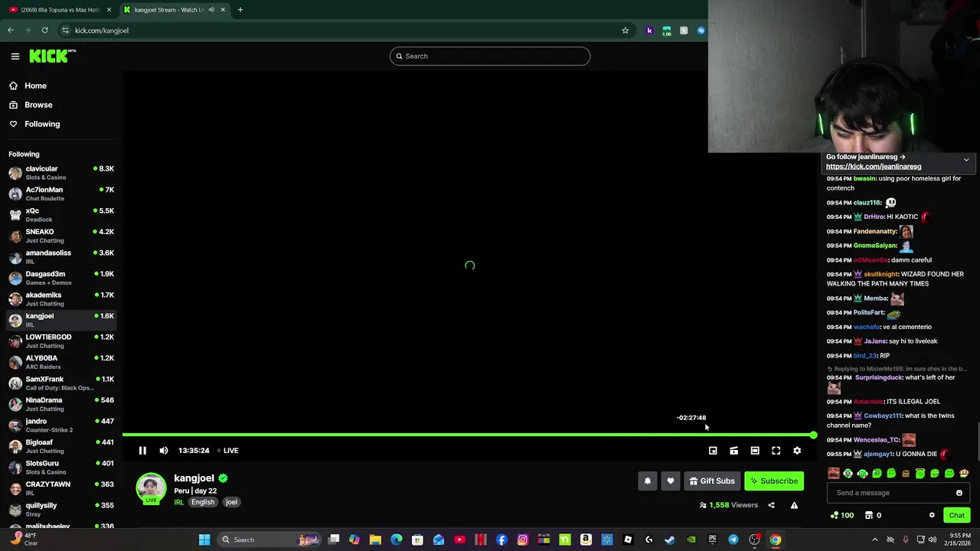The image size is (980, 551).
Task: Click the 1,558 Viewers count
Action: pyautogui.click(x=728, y=505)
